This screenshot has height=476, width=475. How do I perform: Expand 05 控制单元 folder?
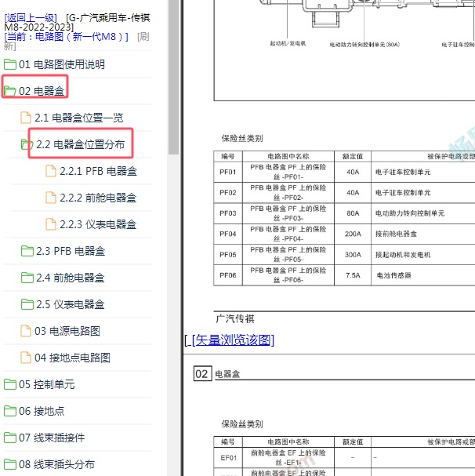click(47, 384)
